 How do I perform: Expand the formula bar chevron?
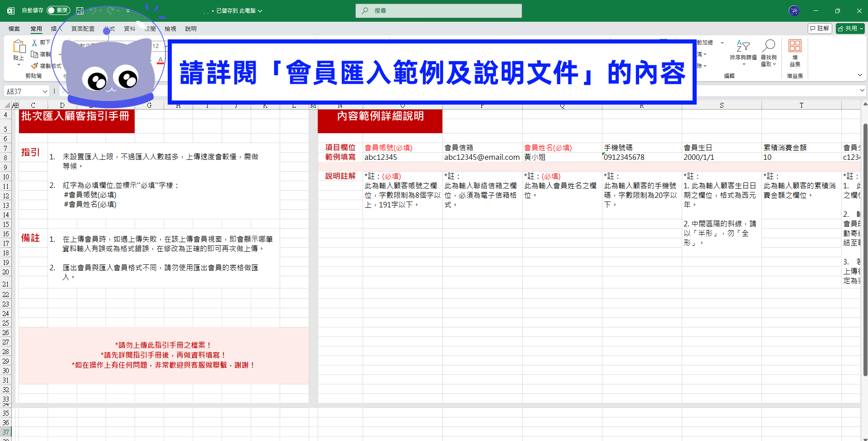862,91
